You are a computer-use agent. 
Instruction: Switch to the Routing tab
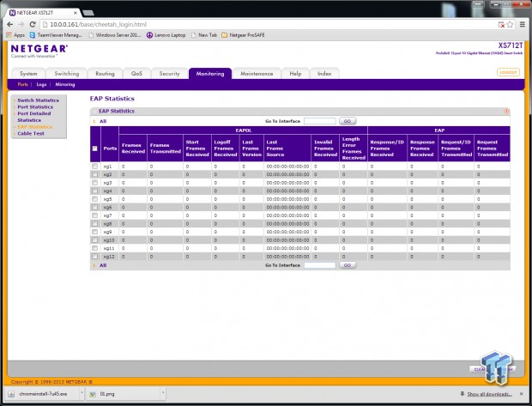105,73
